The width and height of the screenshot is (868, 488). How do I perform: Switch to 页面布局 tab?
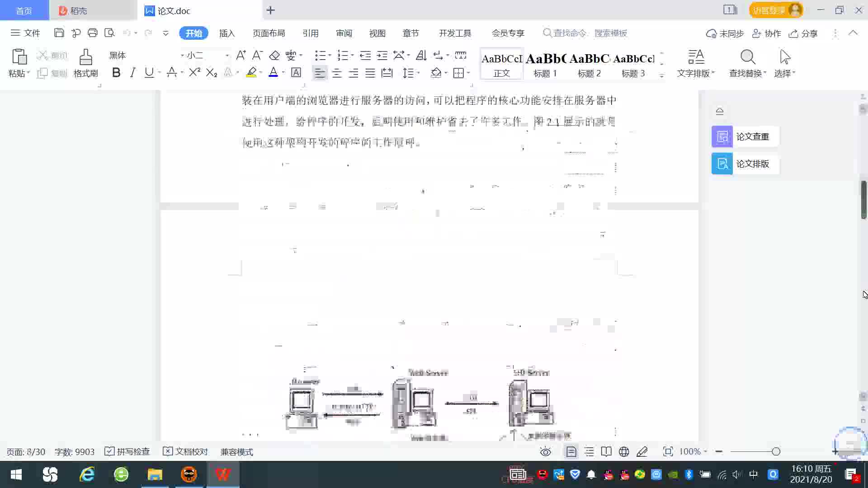click(x=269, y=33)
